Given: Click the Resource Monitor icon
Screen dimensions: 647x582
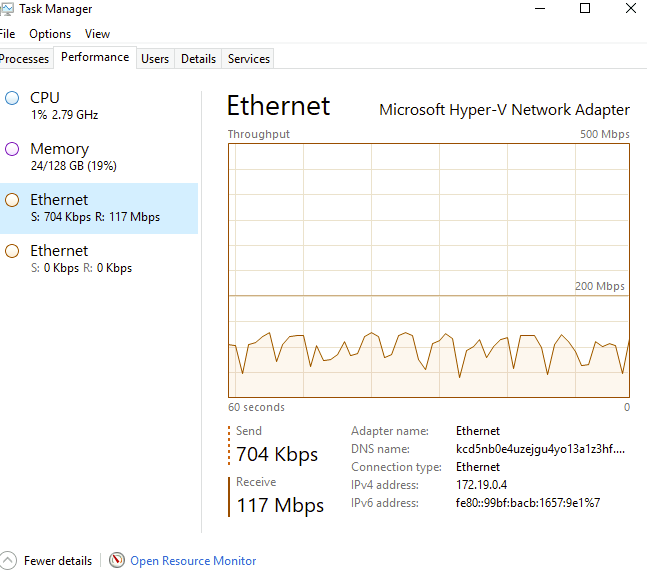Looking at the screenshot, I should [117, 561].
